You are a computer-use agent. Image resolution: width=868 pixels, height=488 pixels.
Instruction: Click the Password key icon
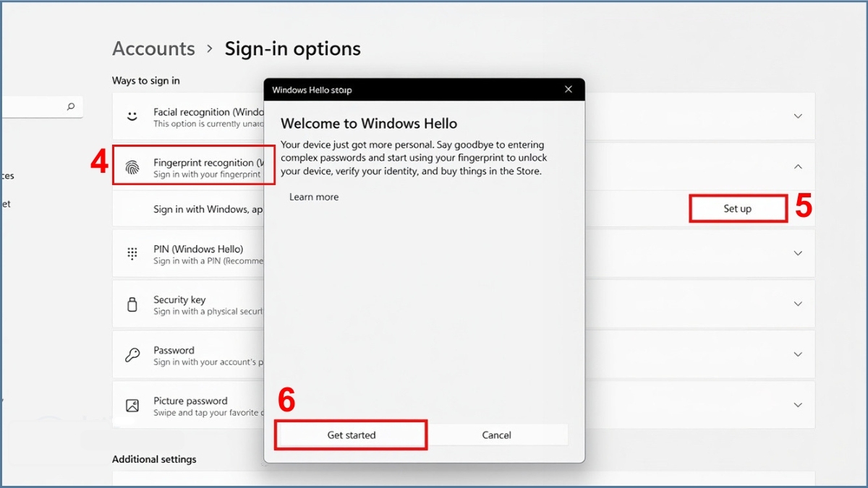click(x=132, y=355)
